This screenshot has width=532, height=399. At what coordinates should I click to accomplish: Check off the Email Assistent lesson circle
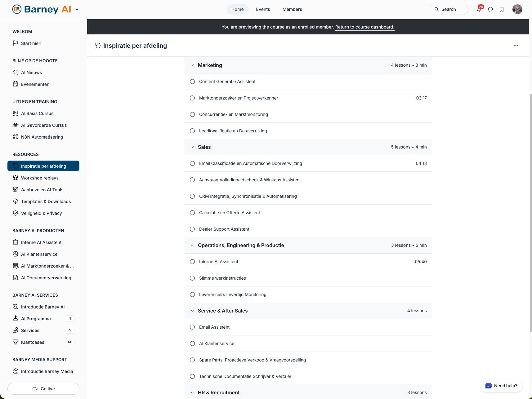[192, 327]
